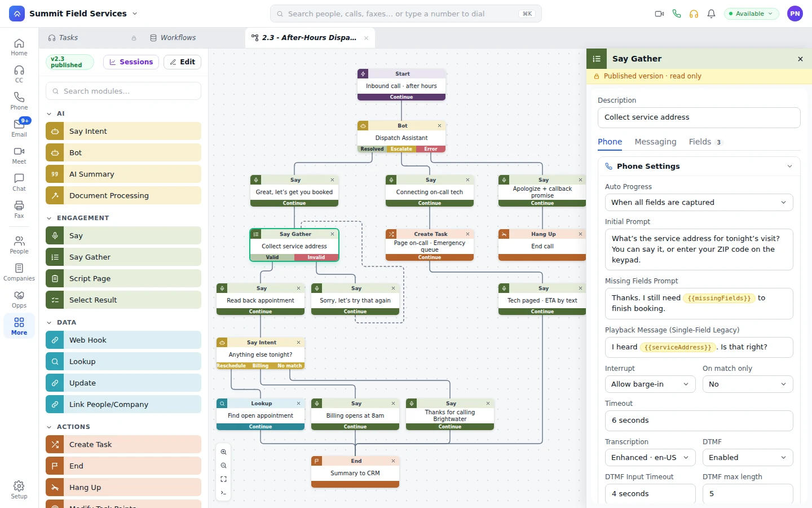Select the Document Processing module
The width and height of the screenshot is (812, 508).
tap(123, 196)
